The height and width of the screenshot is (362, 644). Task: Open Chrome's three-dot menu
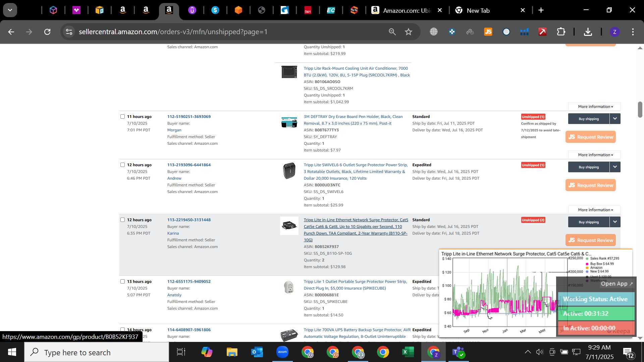click(x=633, y=32)
